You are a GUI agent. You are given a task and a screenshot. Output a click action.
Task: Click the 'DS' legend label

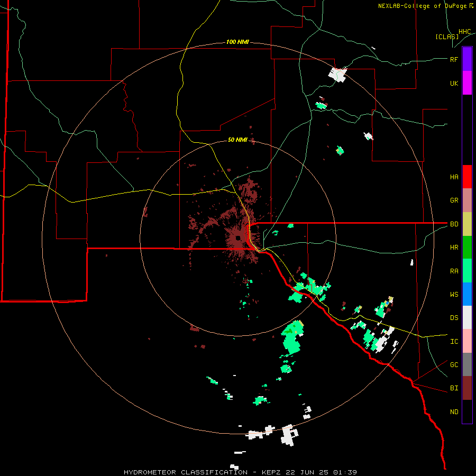tap(454, 317)
